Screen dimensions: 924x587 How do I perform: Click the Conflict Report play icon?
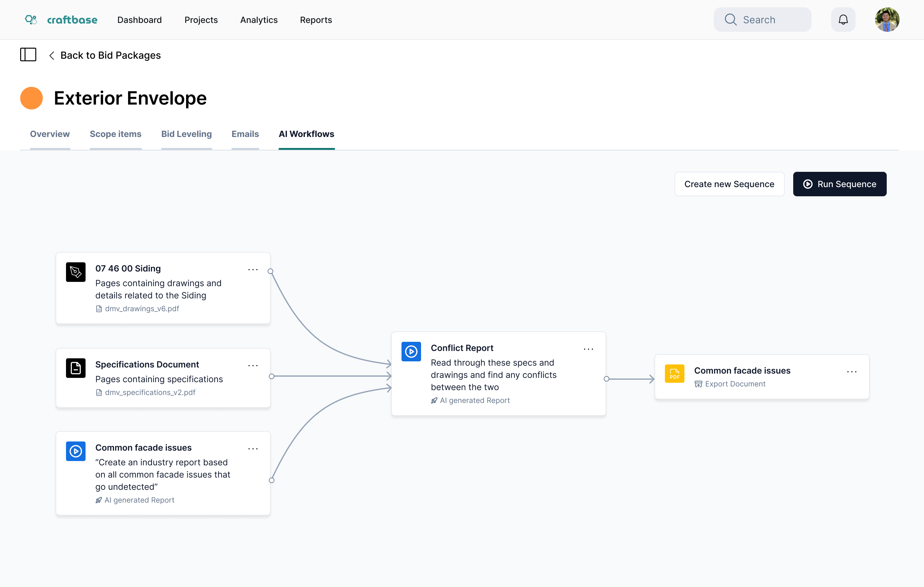point(411,351)
